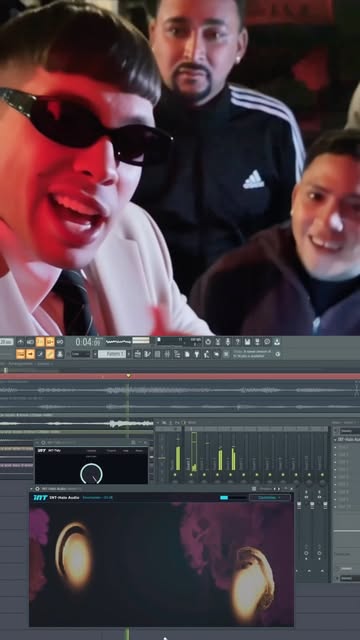
Task: Open the Pattern 1 selector dropdown
Action: [112, 354]
